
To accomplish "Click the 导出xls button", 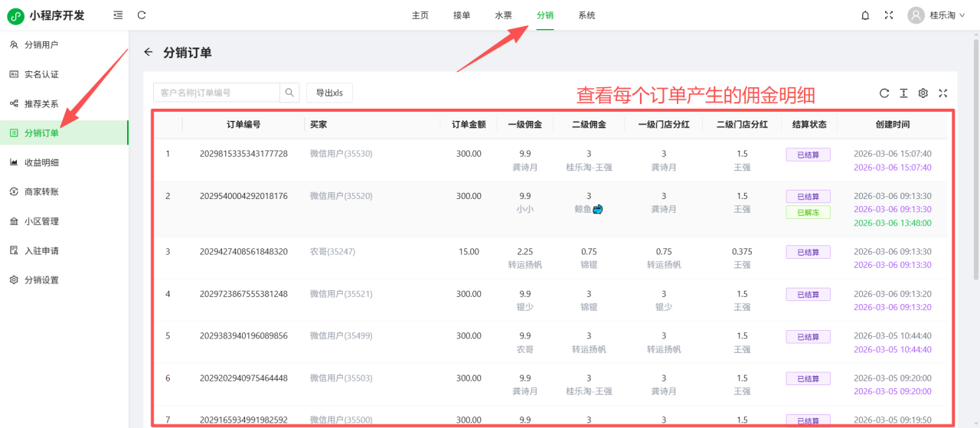I will (329, 93).
